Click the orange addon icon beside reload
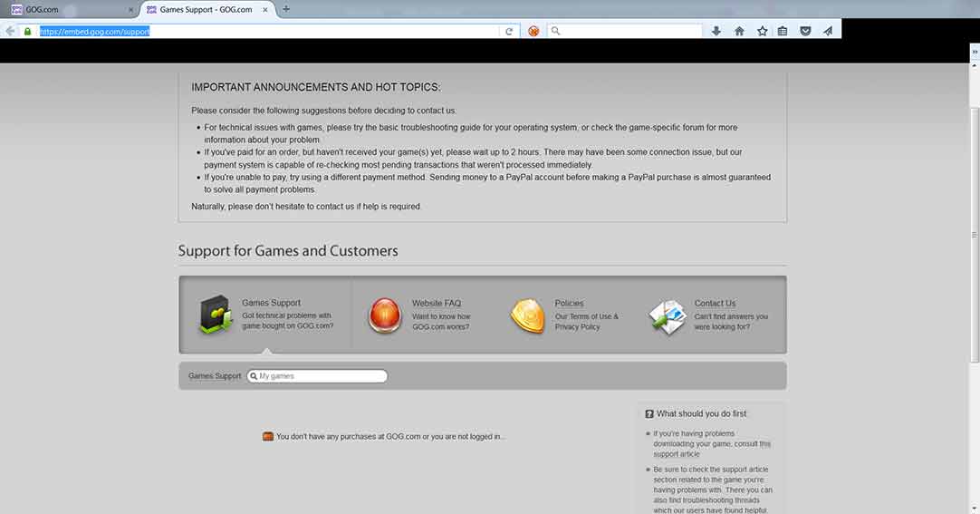 coord(533,31)
